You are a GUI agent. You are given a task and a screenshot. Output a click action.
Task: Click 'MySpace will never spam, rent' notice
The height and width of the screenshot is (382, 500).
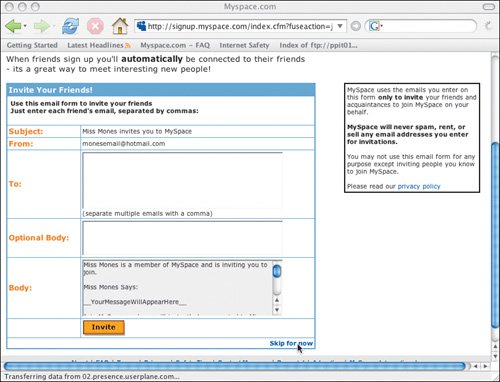[407, 134]
